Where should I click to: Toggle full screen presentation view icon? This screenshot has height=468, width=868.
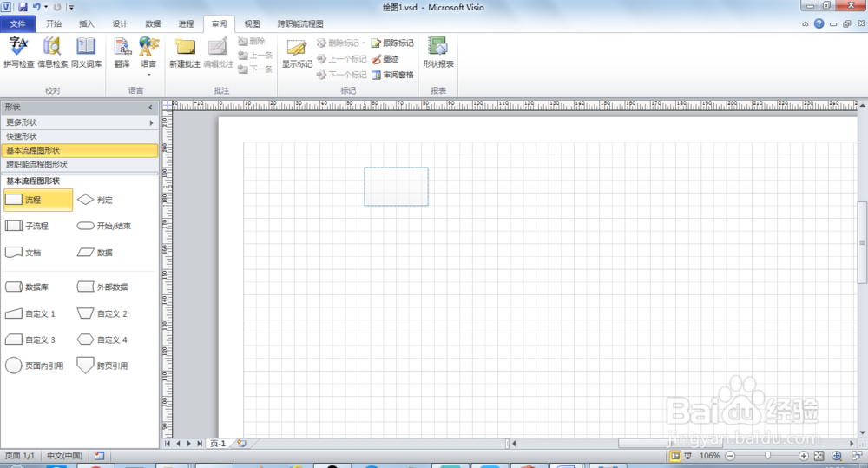click(x=688, y=456)
